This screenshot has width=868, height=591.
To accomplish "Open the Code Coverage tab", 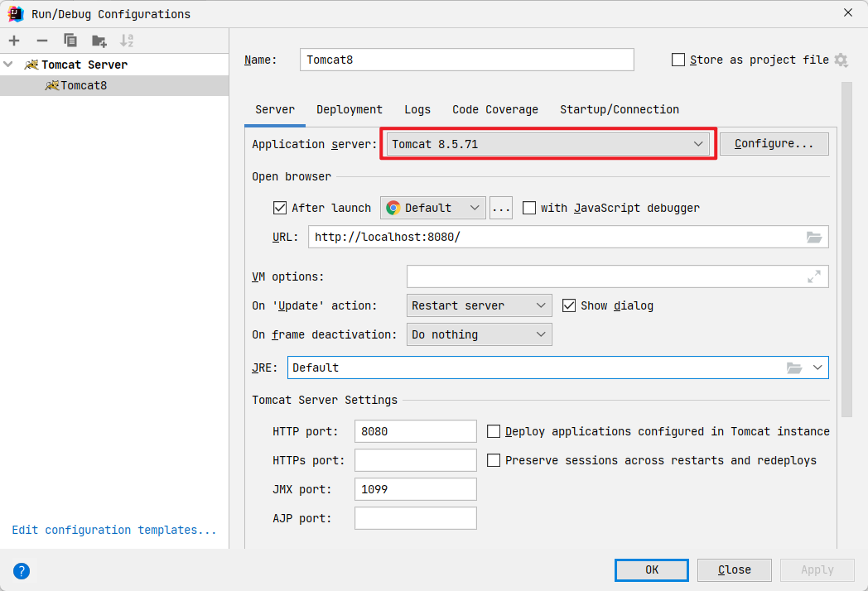I will point(495,109).
